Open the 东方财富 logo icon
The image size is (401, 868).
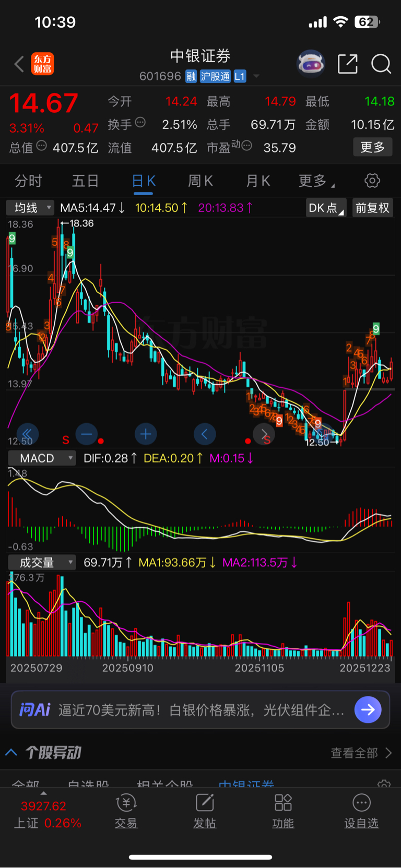point(43,64)
